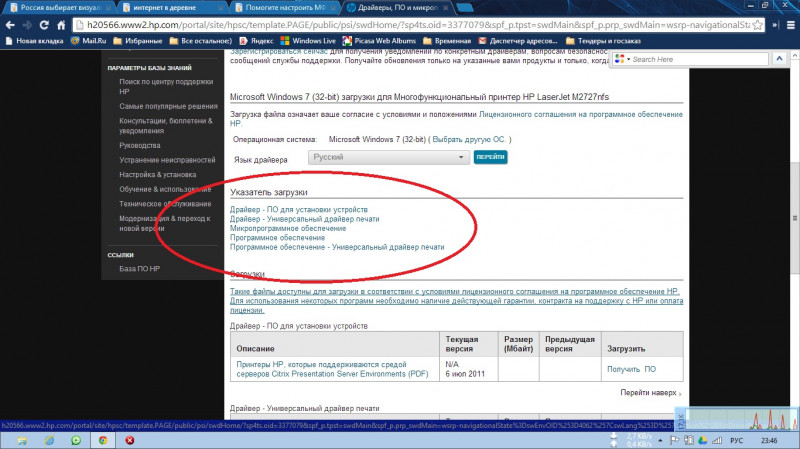Open the Все остальное bookmarks folder
Image resolution: width=800 pixels, height=449 pixels.
200,41
